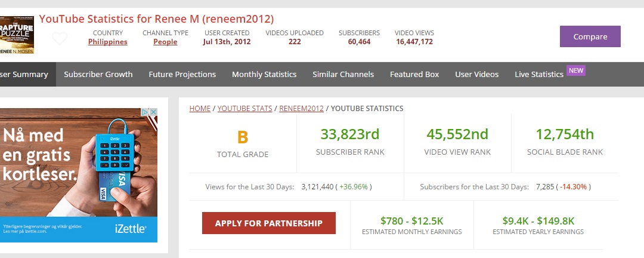Screen dimensions: 644x258
Task: Click the channel title Renee M heading
Action: 156,19
